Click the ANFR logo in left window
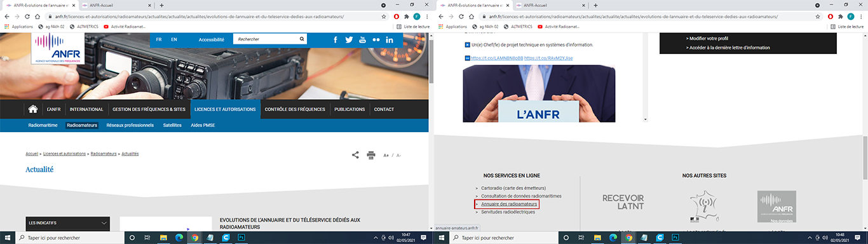The height and width of the screenshot is (244, 868). [x=58, y=48]
